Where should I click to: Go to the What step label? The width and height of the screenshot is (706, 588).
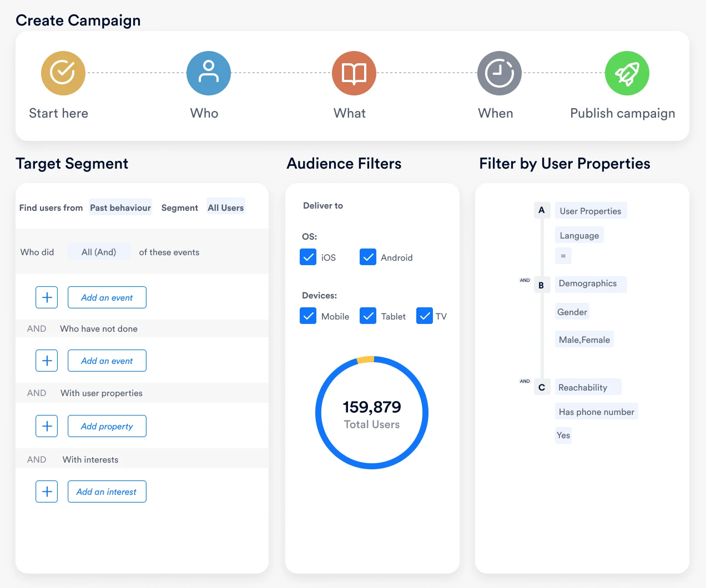coord(350,113)
